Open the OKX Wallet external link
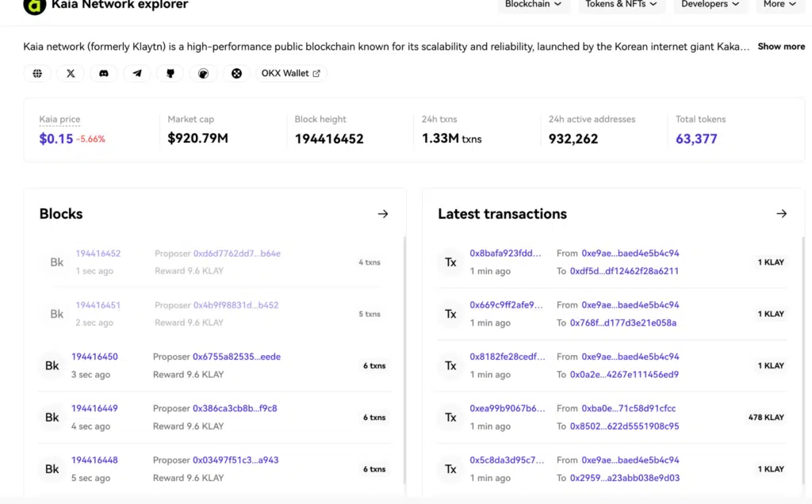The image size is (812, 504). (x=291, y=74)
